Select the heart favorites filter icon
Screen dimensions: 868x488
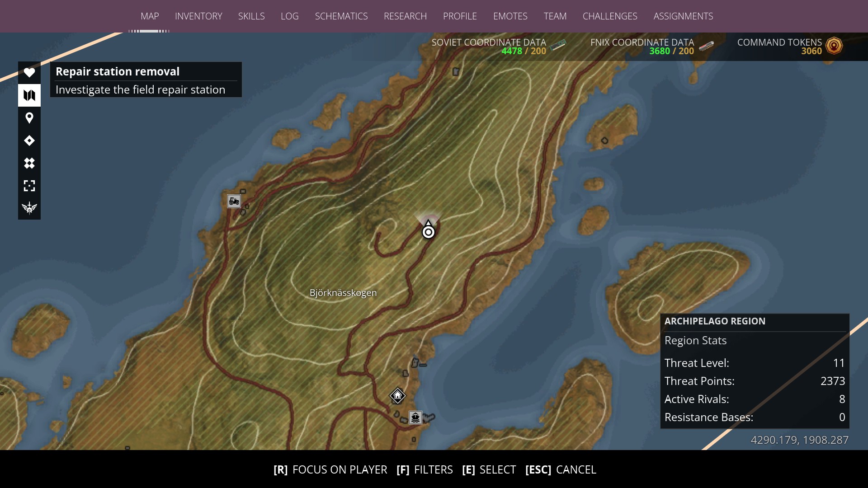pos(29,72)
